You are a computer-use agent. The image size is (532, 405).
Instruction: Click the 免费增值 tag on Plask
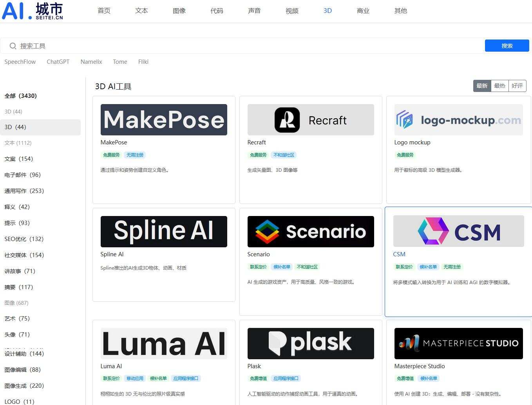coord(258,378)
